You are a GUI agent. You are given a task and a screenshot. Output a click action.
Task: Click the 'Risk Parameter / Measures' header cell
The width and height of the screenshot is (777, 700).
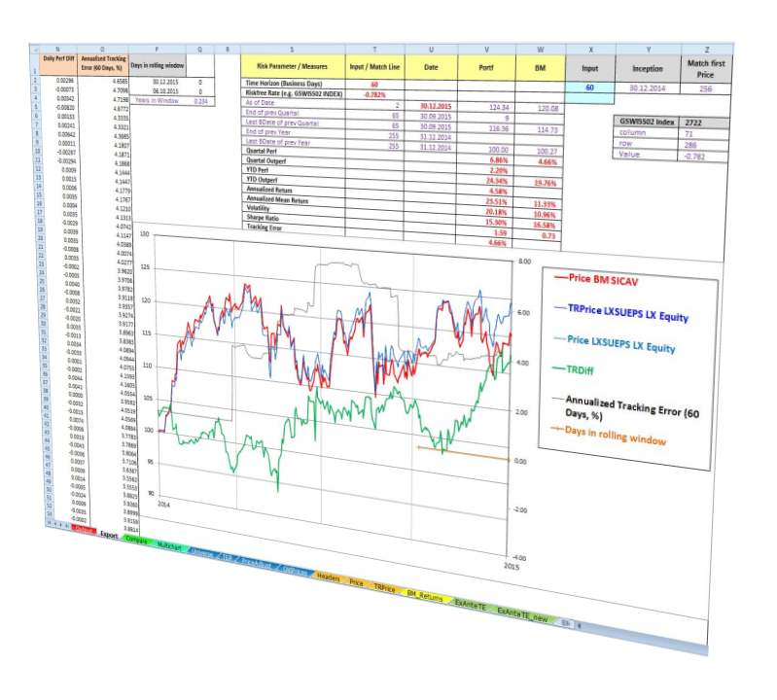[293, 66]
